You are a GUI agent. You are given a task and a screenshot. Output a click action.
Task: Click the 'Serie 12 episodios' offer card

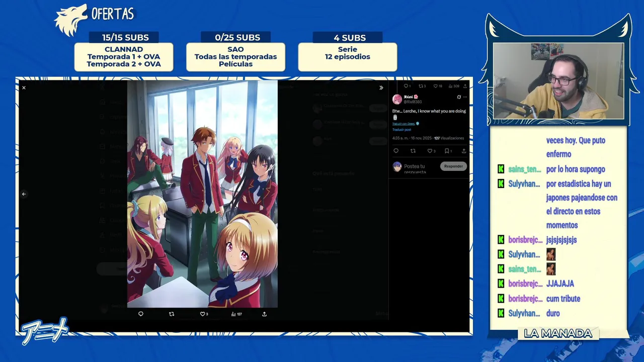[348, 57]
